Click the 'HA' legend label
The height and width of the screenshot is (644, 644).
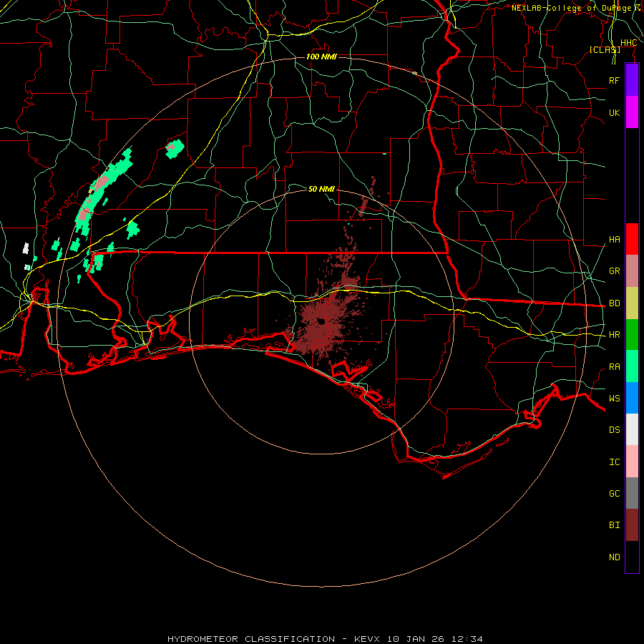coord(614,239)
